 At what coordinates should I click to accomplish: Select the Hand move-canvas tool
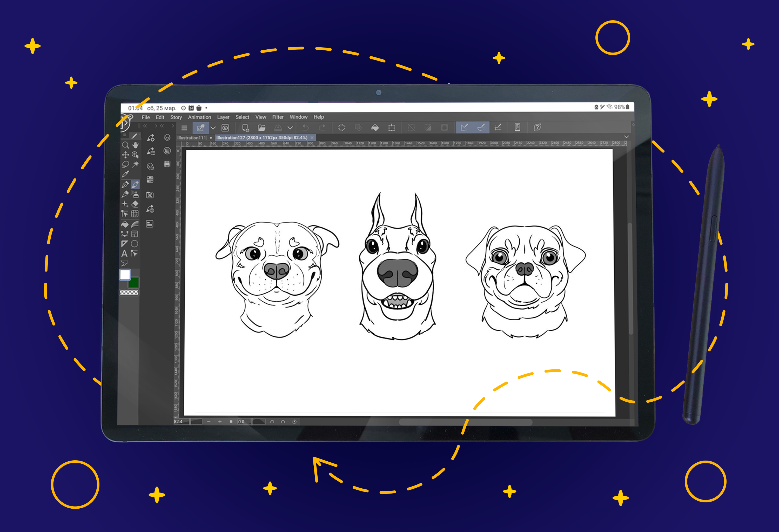point(136,145)
